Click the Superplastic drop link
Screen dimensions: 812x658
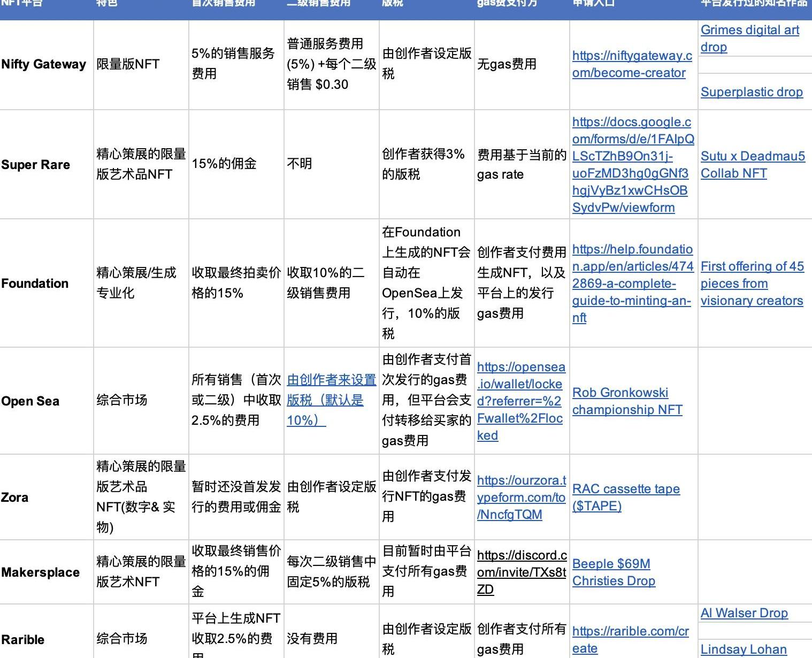coord(751,92)
